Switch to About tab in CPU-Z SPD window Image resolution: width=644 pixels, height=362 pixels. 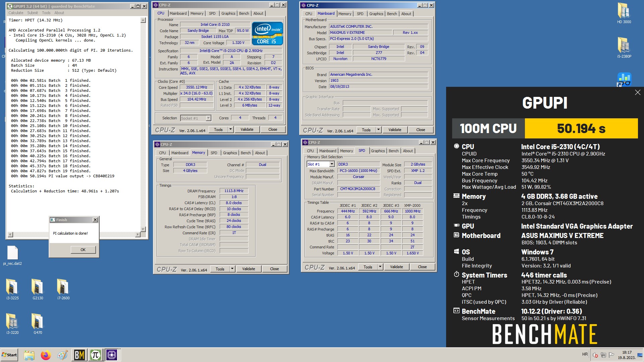pyautogui.click(x=408, y=151)
